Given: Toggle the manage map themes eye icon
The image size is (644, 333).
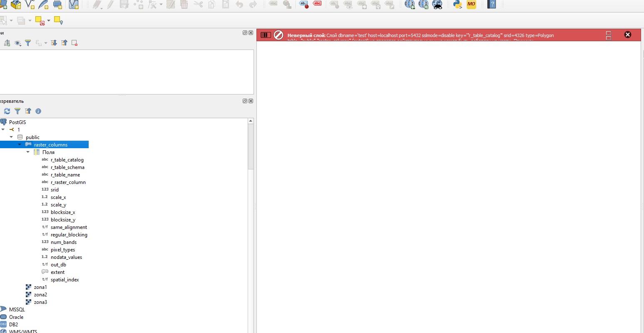Looking at the screenshot, I should point(17,43).
